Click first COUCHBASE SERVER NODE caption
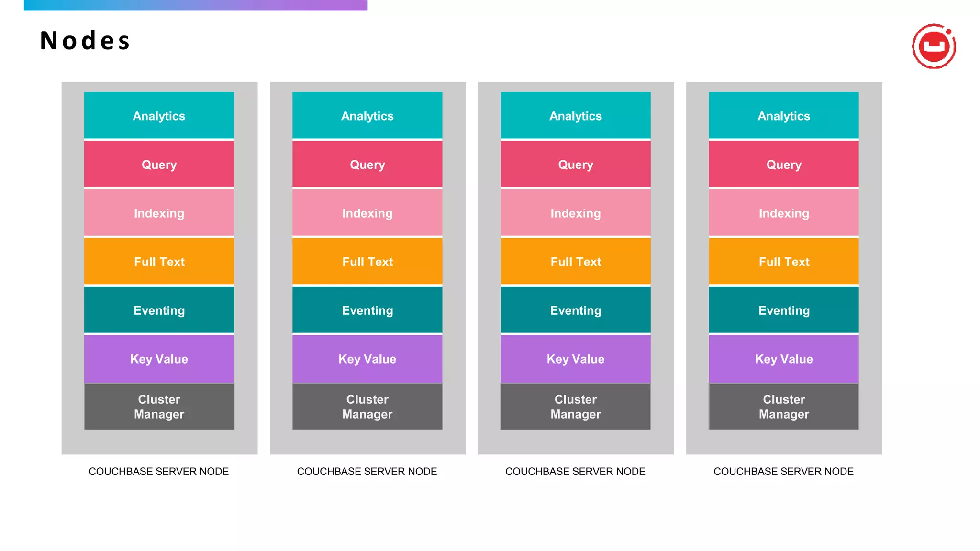 point(159,471)
